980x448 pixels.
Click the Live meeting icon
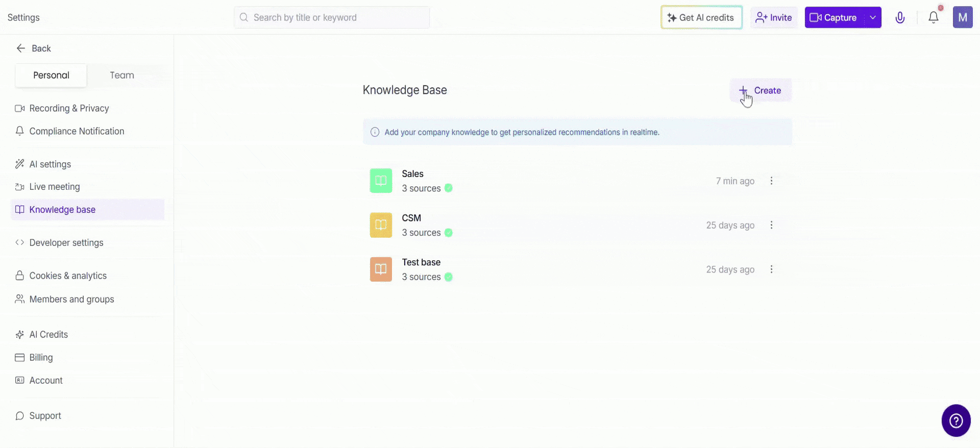coord(19,187)
